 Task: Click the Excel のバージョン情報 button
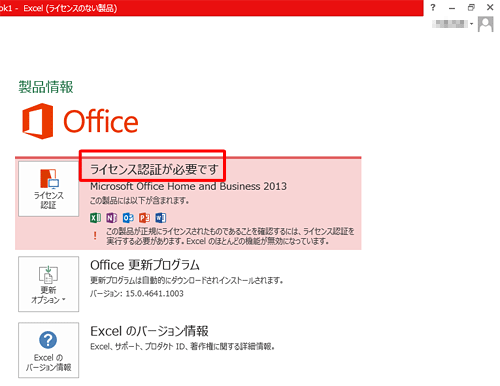[49, 350]
